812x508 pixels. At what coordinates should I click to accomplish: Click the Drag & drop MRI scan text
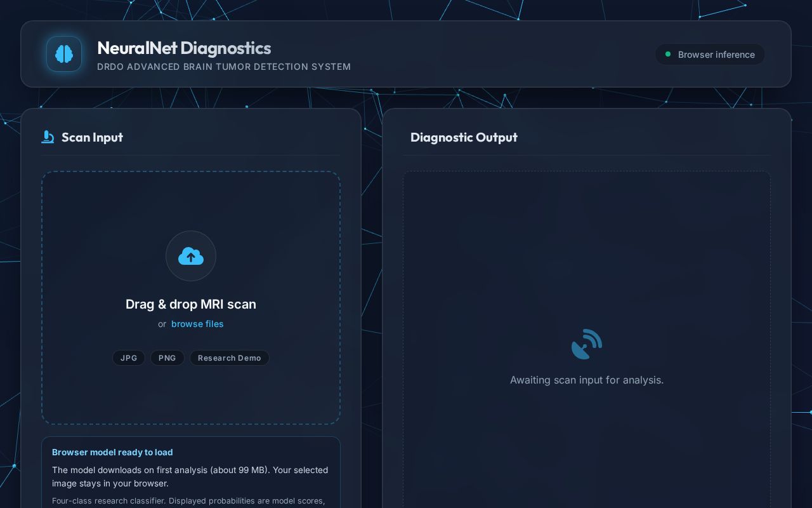tap(191, 304)
